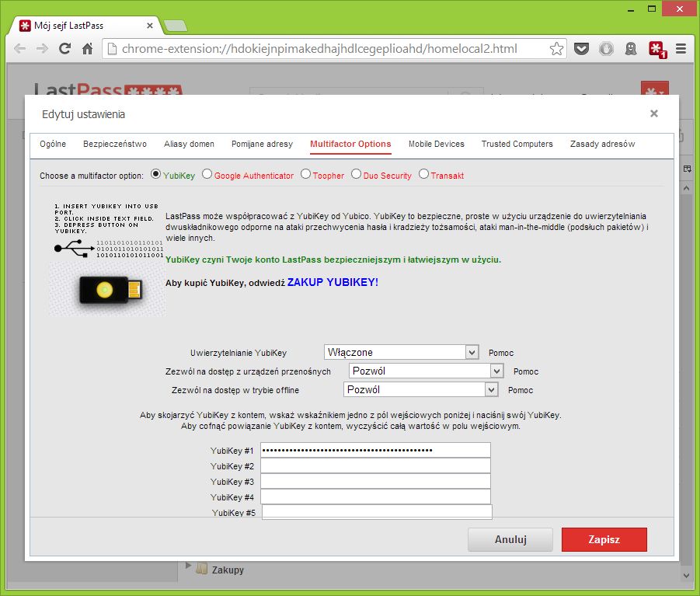Click the YubiKey device image
The width and height of the screenshot is (700, 596).
tap(107, 289)
